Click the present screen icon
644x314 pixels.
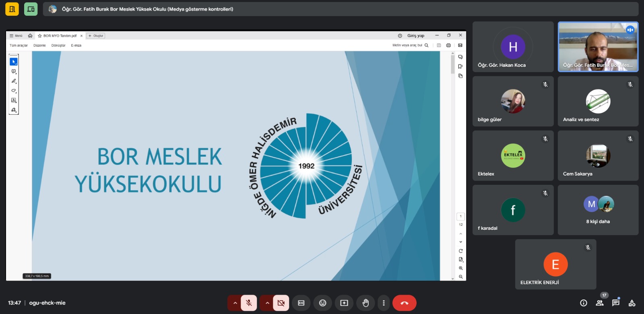pyautogui.click(x=344, y=303)
